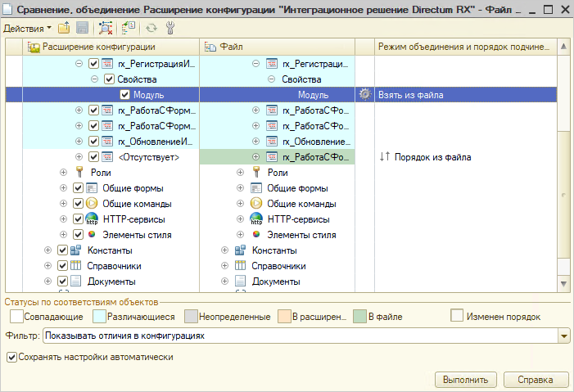Screen dimensions: 574x392
Task: Open the Фильтр dropdown list
Action: (563, 336)
